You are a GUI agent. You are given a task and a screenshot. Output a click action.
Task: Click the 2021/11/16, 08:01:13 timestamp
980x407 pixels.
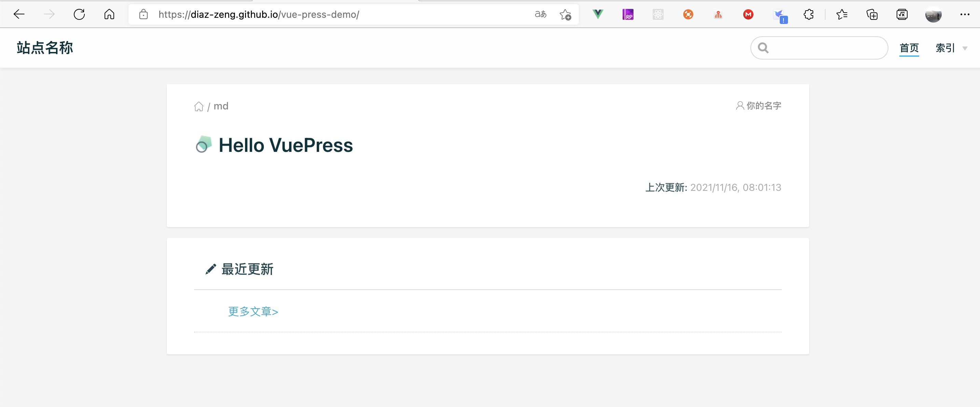735,187
